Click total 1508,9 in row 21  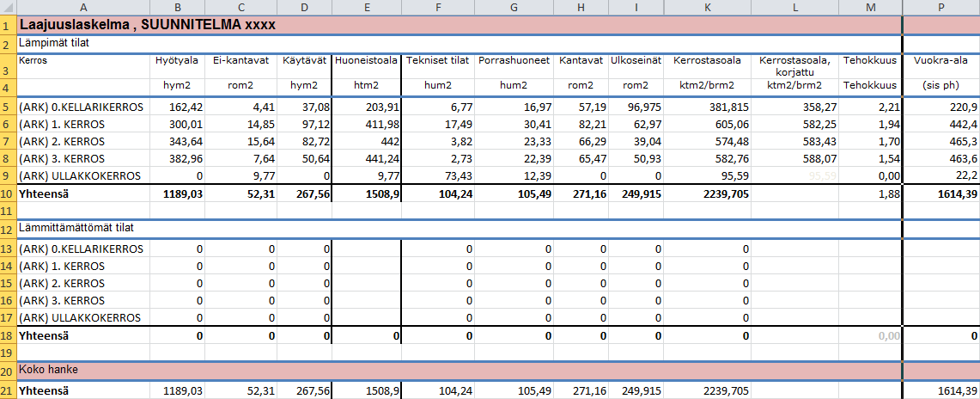click(366, 391)
